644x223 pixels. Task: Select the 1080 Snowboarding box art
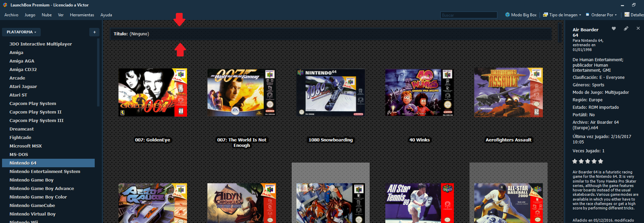331,92
